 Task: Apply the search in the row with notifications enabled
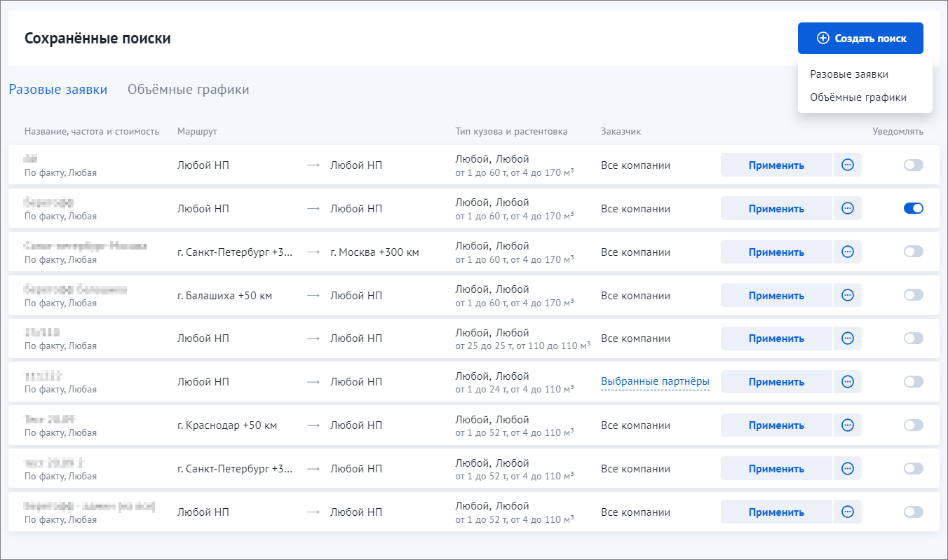[776, 209]
